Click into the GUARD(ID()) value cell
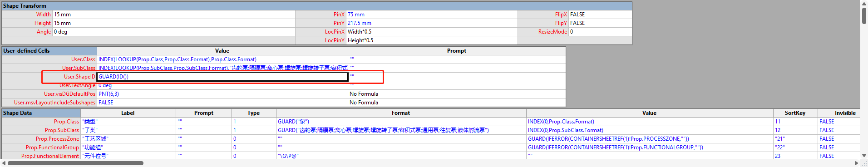 [222, 77]
